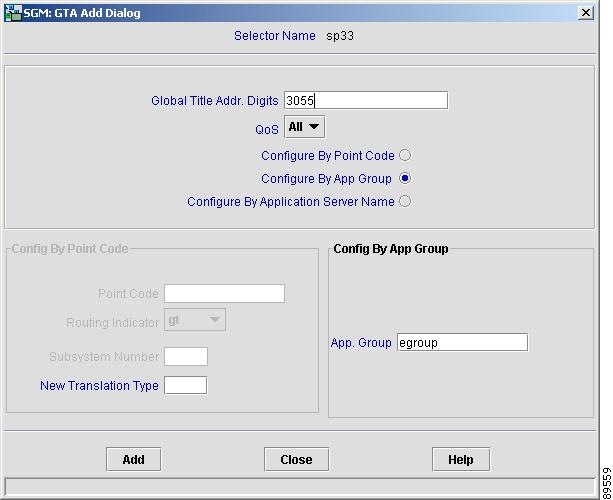This screenshot has height=500, width=613.
Task: Select Configure By Application Server Name option
Action: pos(405,201)
